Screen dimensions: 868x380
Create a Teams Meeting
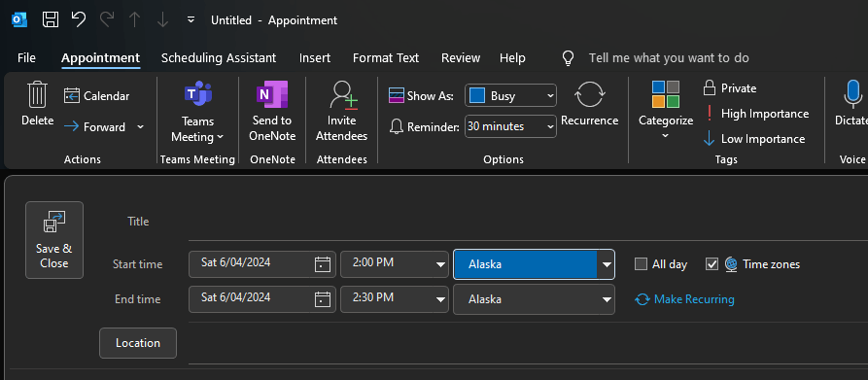pyautogui.click(x=197, y=113)
